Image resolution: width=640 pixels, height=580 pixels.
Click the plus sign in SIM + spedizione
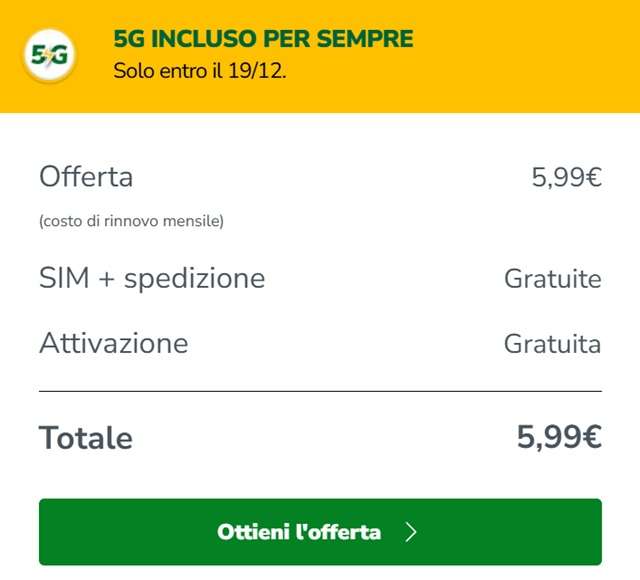[107, 278]
